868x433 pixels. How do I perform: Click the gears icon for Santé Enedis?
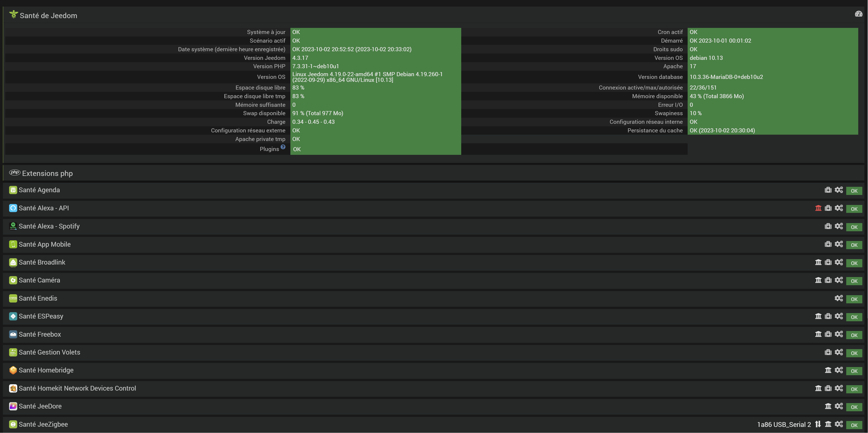coord(839,298)
